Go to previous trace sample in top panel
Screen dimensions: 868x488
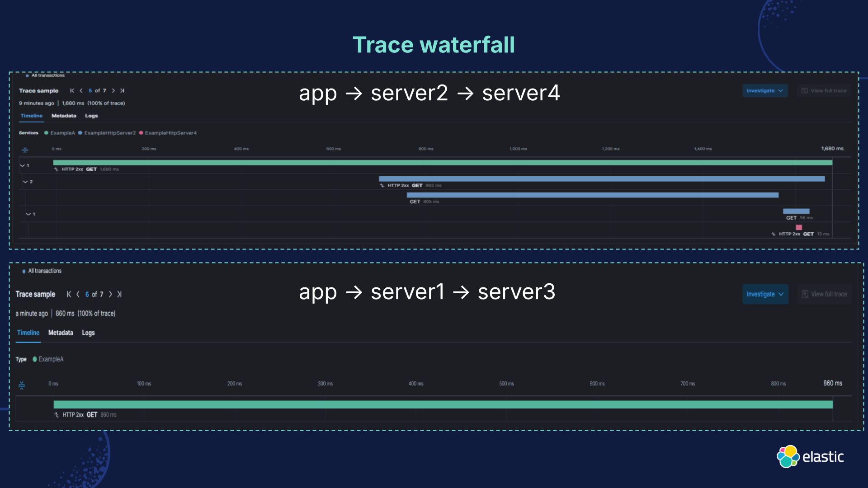[x=81, y=91]
